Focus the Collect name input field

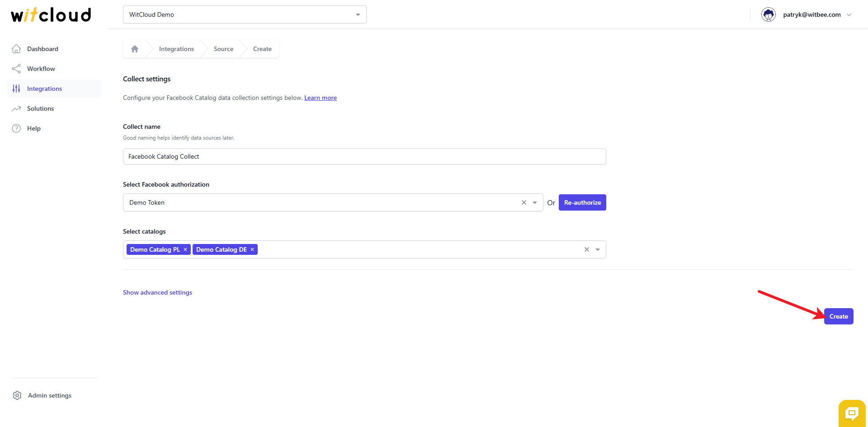click(x=364, y=156)
